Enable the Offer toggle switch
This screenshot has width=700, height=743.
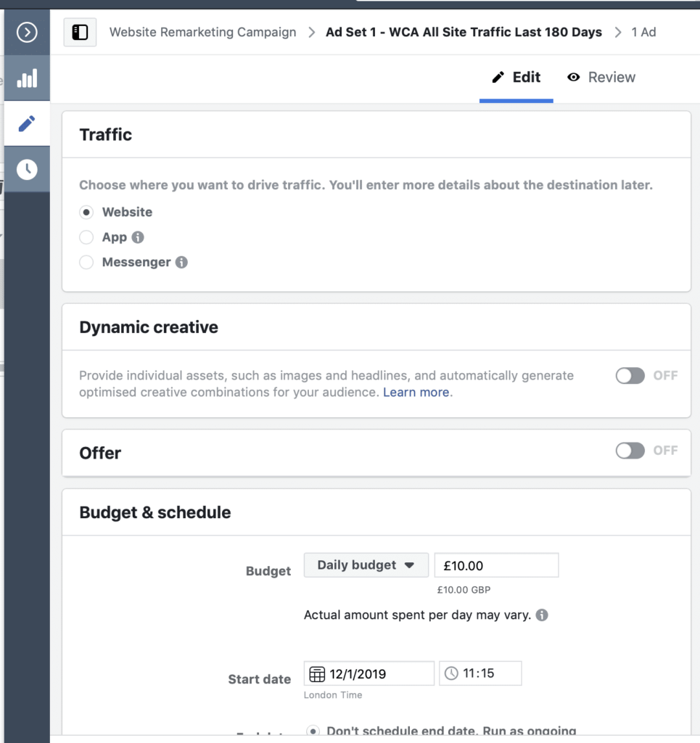click(x=630, y=451)
